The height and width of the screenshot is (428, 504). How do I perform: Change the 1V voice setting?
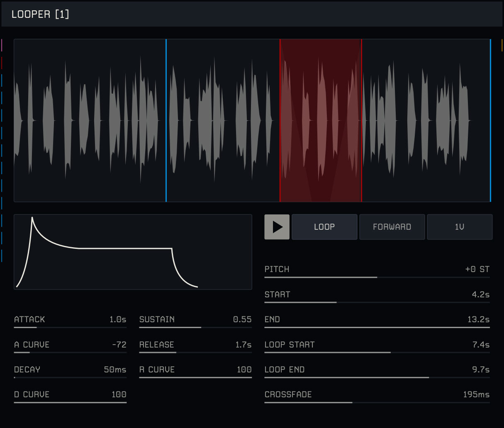pyautogui.click(x=460, y=227)
